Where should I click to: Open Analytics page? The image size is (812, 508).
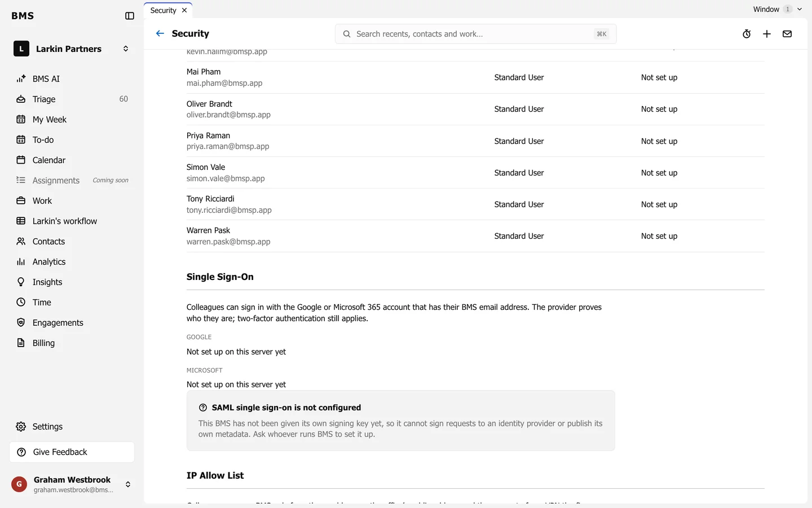pos(72,262)
